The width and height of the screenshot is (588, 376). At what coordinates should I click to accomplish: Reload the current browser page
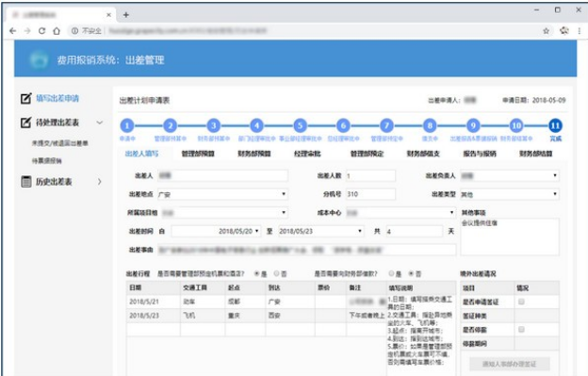coord(42,31)
